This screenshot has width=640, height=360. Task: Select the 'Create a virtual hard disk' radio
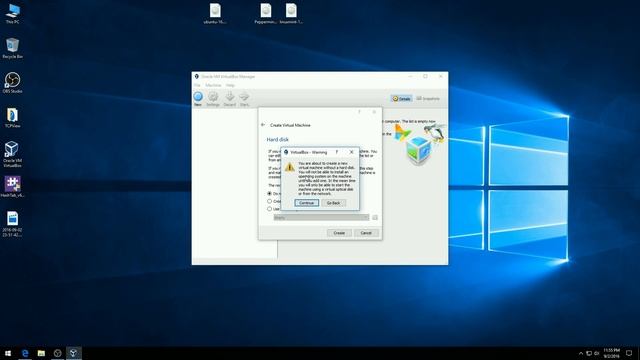coord(269,201)
